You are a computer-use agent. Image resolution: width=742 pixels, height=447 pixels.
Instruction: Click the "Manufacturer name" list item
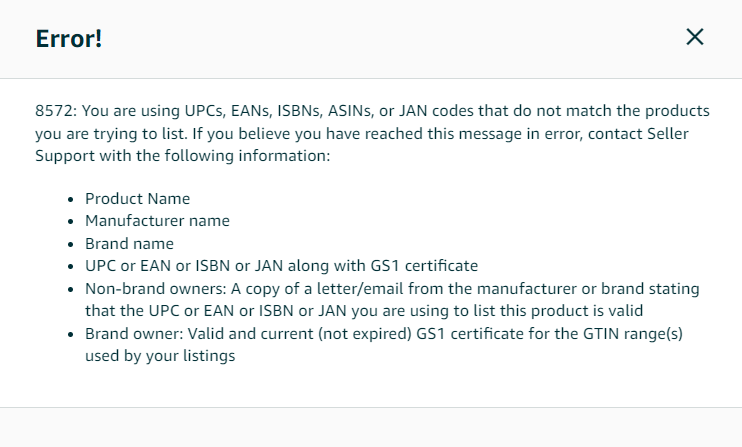[x=157, y=221]
